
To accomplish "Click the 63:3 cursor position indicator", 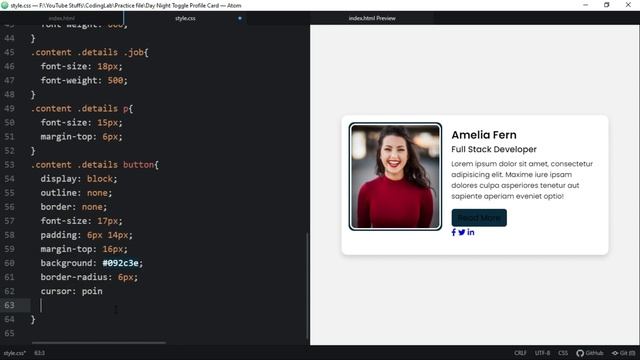I will 40,353.
